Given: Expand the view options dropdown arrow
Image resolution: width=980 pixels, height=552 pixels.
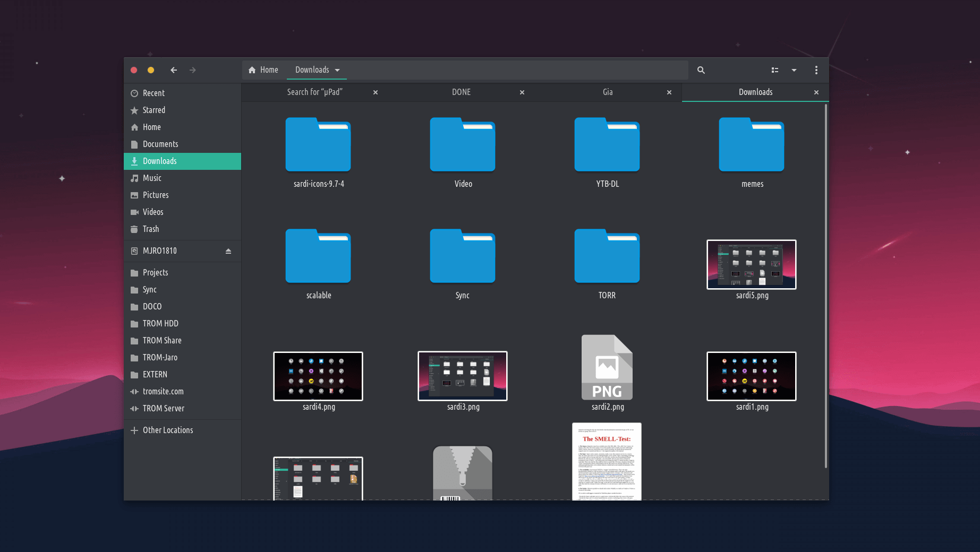Looking at the screenshot, I should pyautogui.click(x=794, y=70).
